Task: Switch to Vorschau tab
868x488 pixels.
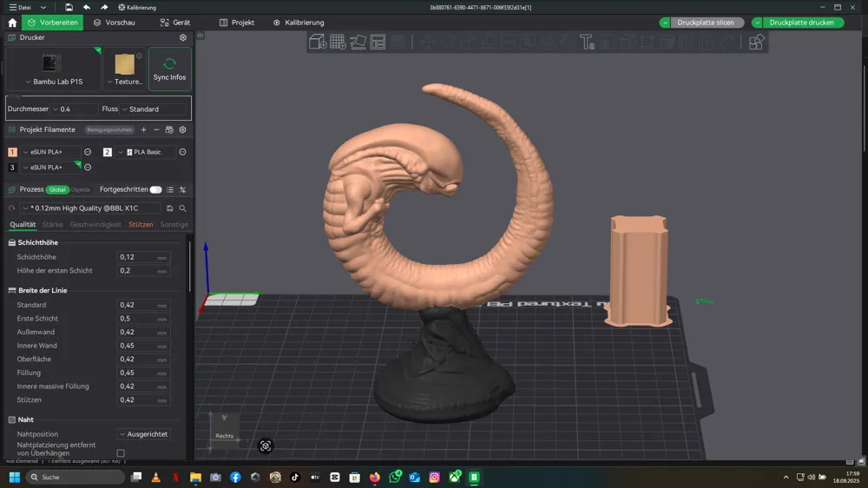Action: (115, 23)
